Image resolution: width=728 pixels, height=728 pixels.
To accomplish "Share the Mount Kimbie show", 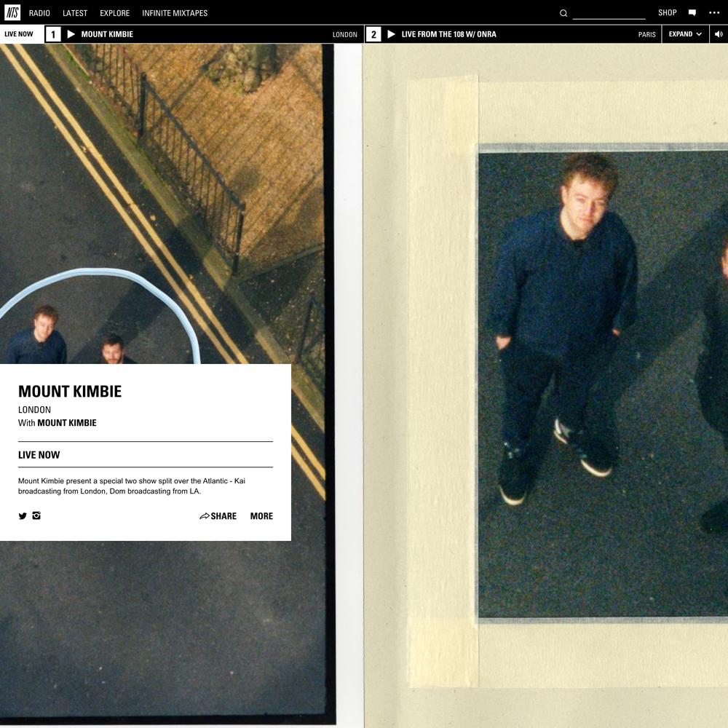I will coord(218,516).
